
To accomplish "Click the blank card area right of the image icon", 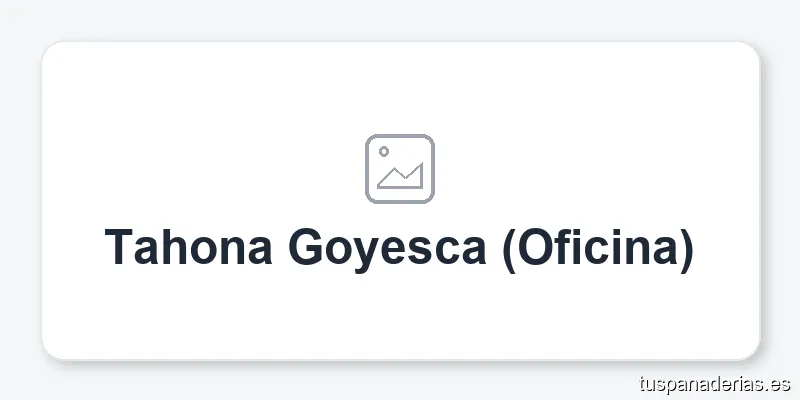I will [600, 168].
